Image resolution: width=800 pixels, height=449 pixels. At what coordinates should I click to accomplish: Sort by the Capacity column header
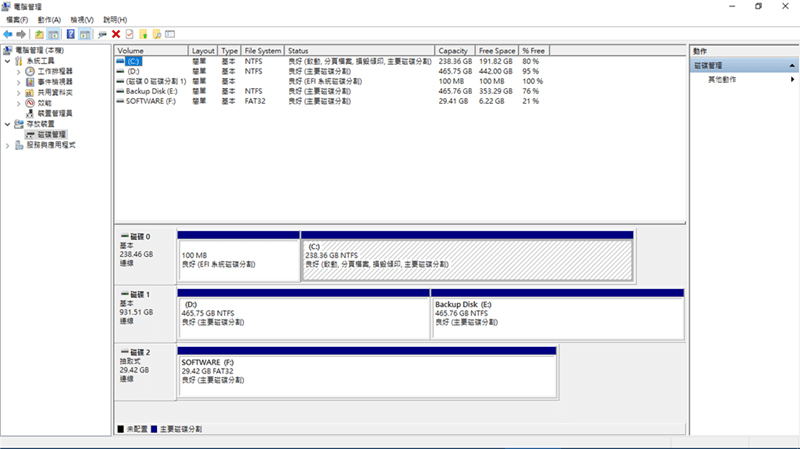(455, 51)
